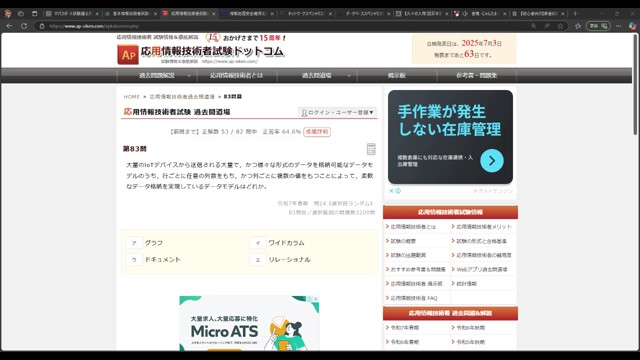
Task: Open 応用情報技術者とは in the navigation bar
Action: tap(237, 76)
